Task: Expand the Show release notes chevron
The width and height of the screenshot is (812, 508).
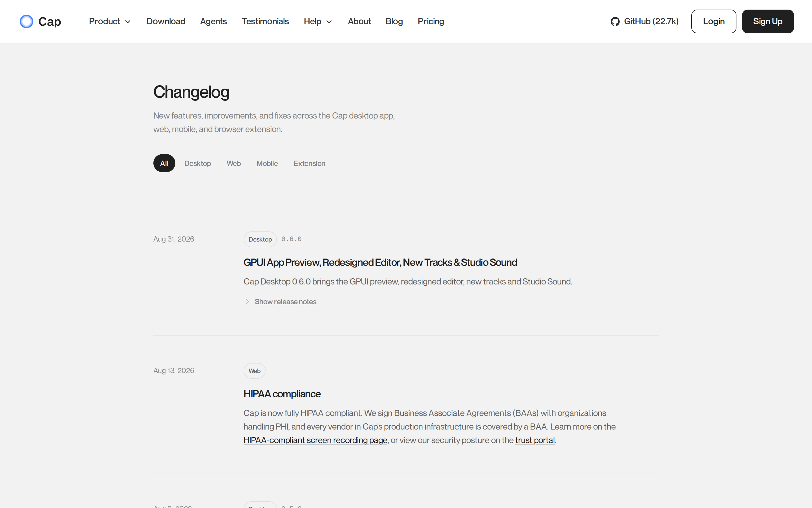Action: pos(247,301)
